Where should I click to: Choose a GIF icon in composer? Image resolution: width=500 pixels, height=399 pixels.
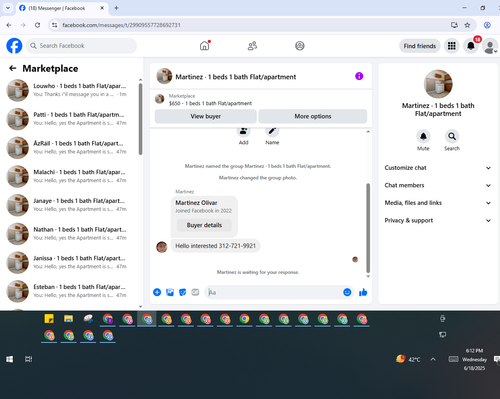point(195,292)
